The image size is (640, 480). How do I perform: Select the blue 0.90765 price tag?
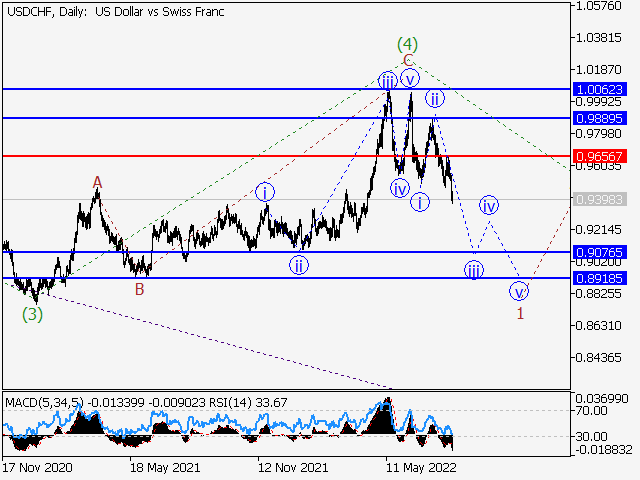(x=600, y=252)
